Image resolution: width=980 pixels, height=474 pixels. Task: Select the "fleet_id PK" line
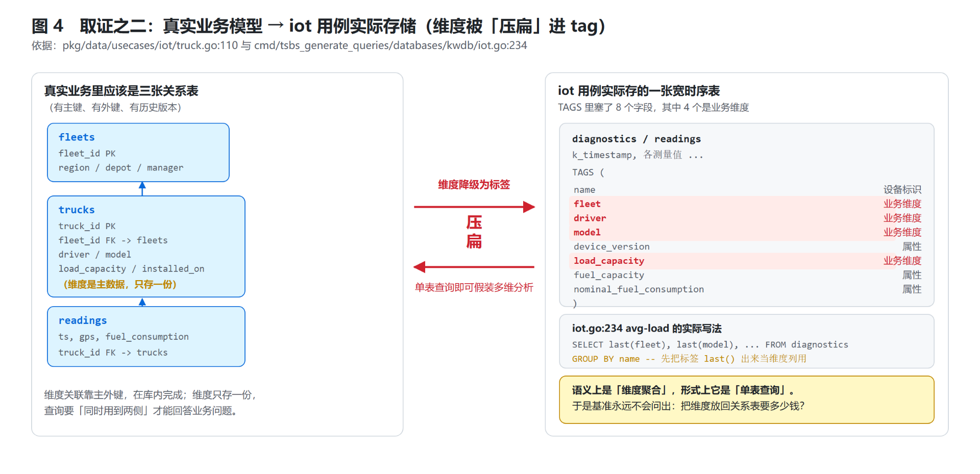pos(87,154)
